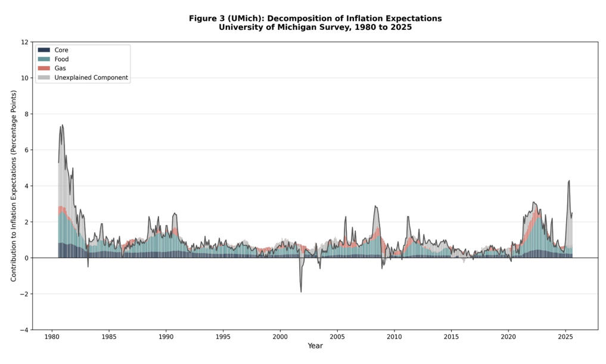Click the chart title "Figure 3 (UMich)" line
The height and width of the screenshot is (364, 606).
coord(315,18)
